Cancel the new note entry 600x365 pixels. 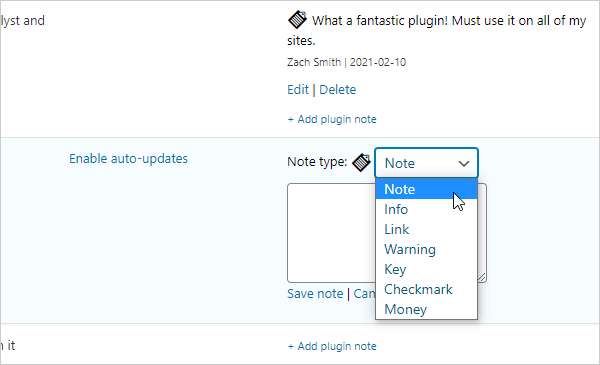pos(364,293)
